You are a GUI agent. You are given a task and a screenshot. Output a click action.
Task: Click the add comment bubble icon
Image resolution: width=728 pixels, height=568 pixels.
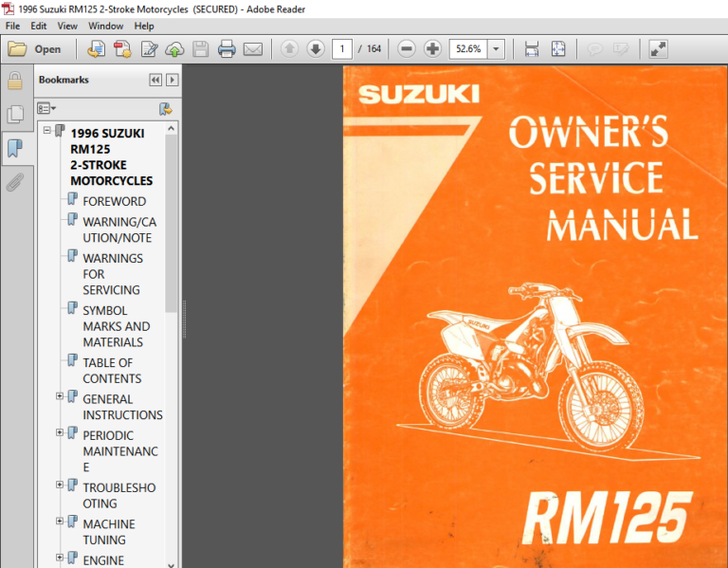pyautogui.click(x=594, y=48)
